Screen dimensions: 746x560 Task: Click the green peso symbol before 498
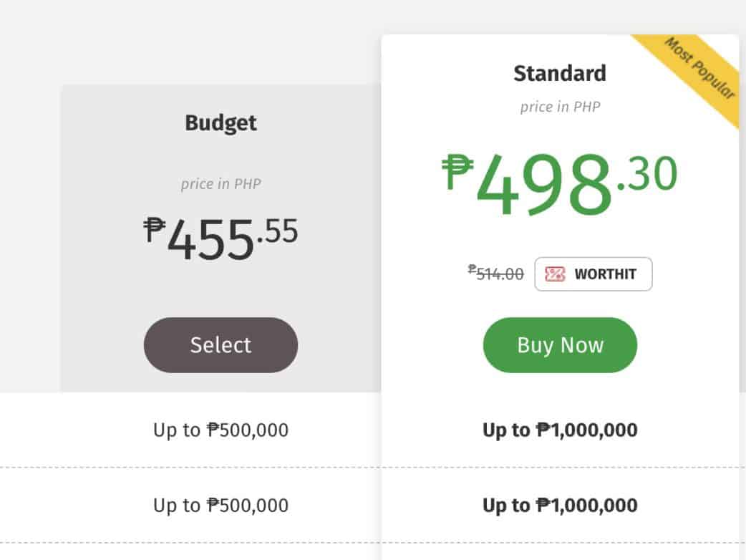(457, 173)
